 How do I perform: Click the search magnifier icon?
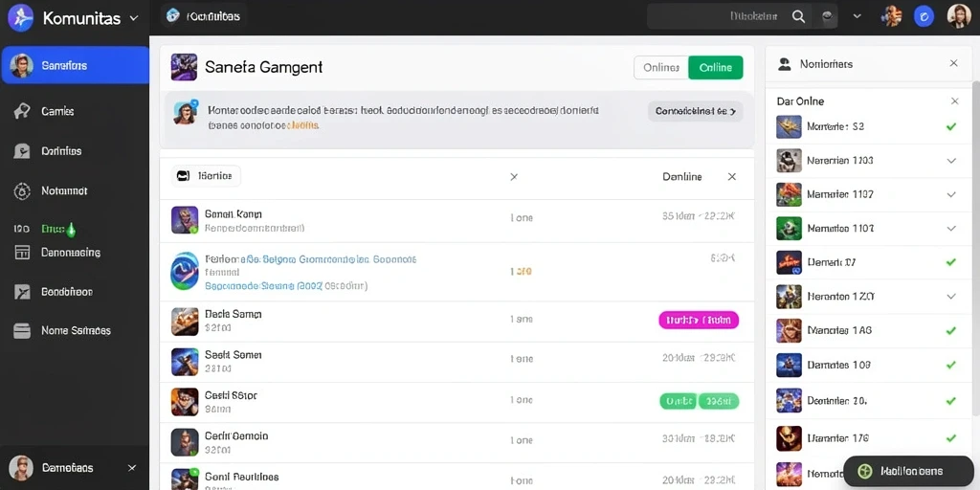[x=798, y=17]
